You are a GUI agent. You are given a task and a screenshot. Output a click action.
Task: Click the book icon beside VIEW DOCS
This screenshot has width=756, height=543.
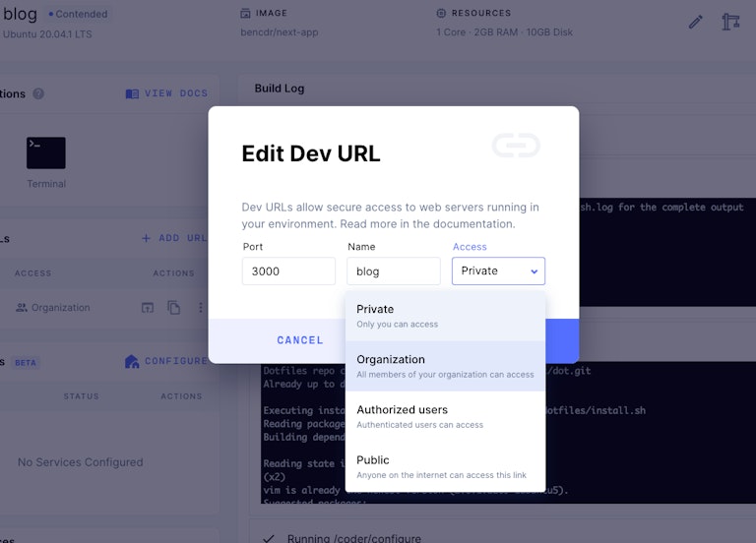click(x=132, y=93)
